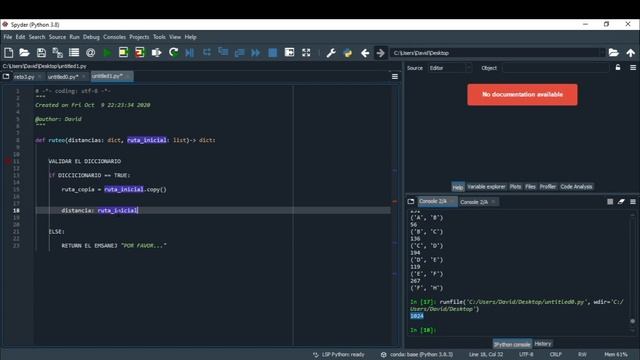Continue execution until next breakpoint
This screenshot has height=360, width=640.
click(256, 53)
